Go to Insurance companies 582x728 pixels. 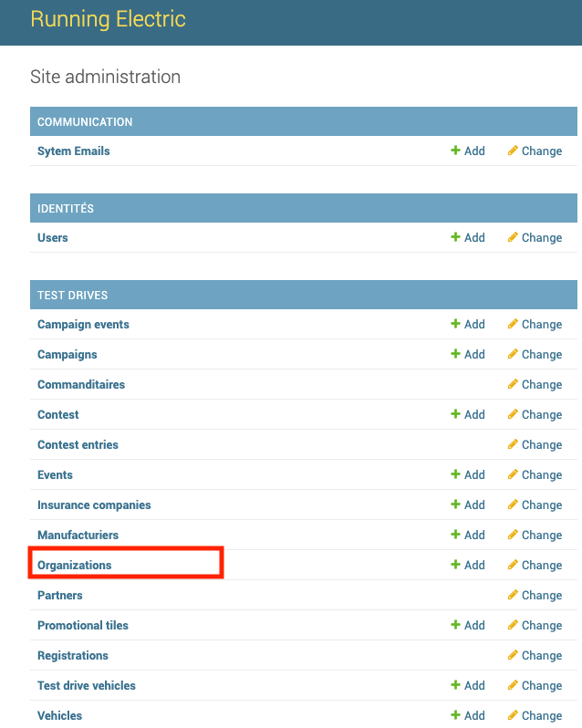point(94,505)
